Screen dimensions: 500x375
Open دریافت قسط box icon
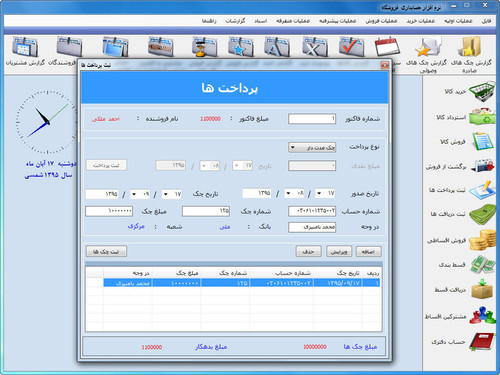pyautogui.click(x=482, y=289)
